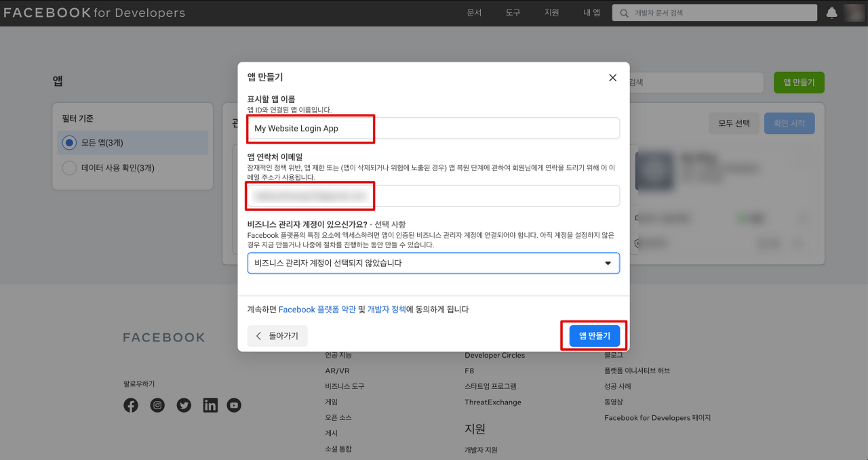The width and height of the screenshot is (868, 460).
Task: Click green 앱 만들기 button on page
Action: pyautogui.click(x=799, y=83)
